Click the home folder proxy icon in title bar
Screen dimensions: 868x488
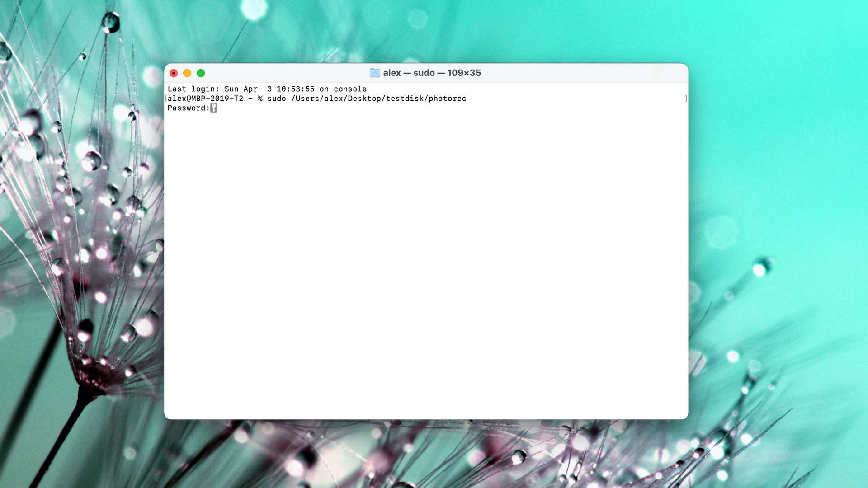pos(375,73)
